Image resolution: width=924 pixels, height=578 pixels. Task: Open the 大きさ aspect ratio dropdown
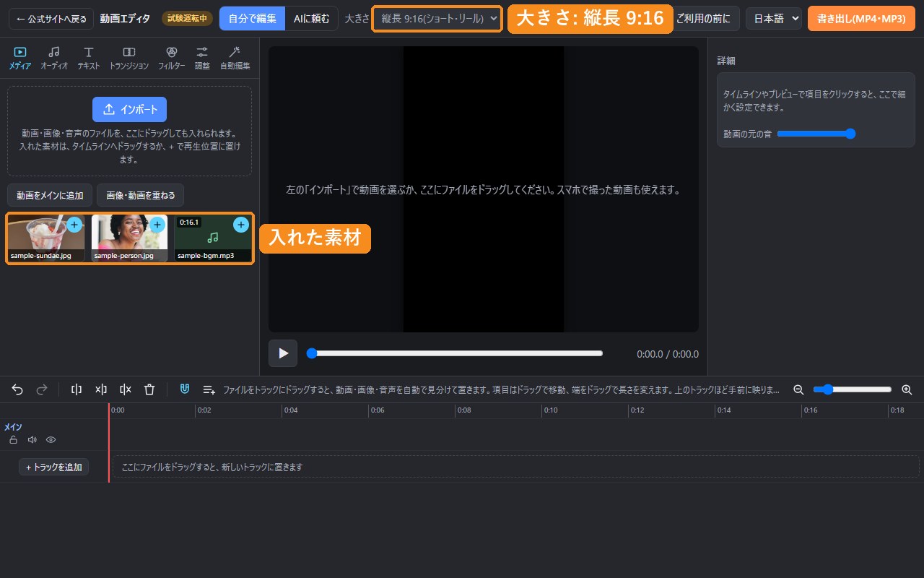437,18
